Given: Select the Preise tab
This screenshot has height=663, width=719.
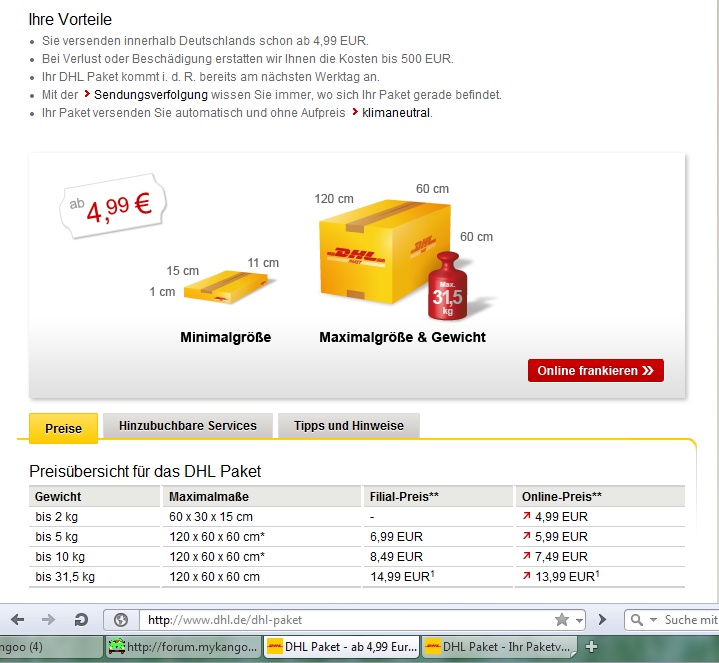Looking at the screenshot, I should point(63,428).
